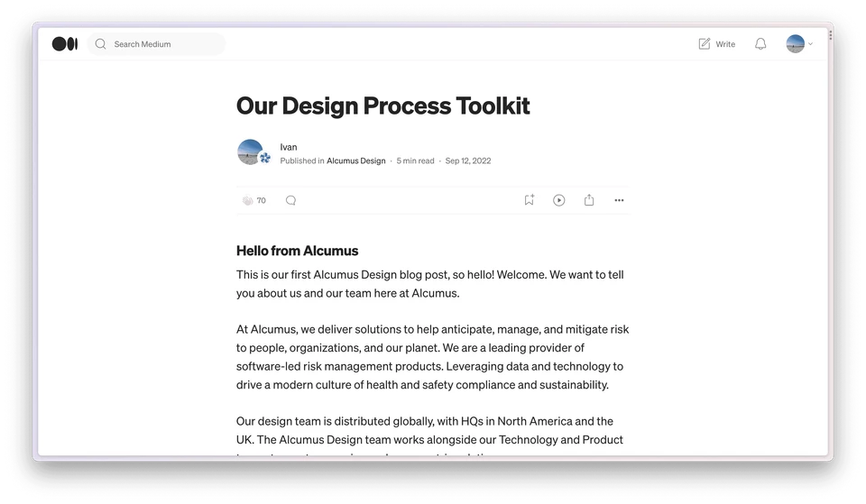The width and height of the screenshot is (866, 504).
Task: Open the notifications bell
Action: coord(760,43)
